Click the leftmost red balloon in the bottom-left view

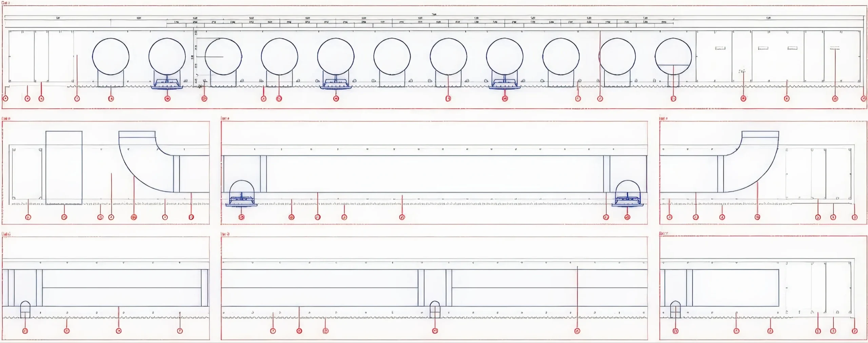[x=25, y=331]
